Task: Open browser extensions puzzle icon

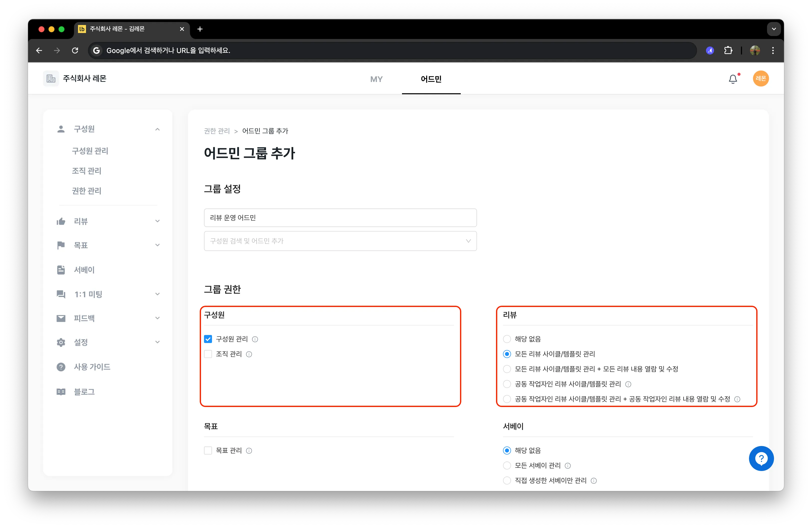Action: point(728,50)
